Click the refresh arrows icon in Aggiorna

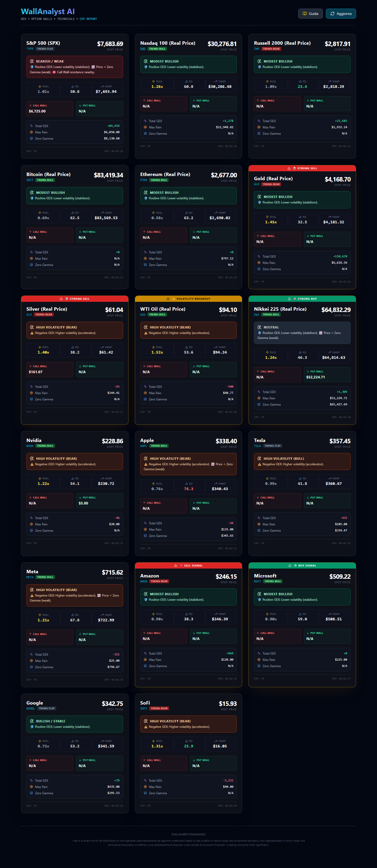332,14
